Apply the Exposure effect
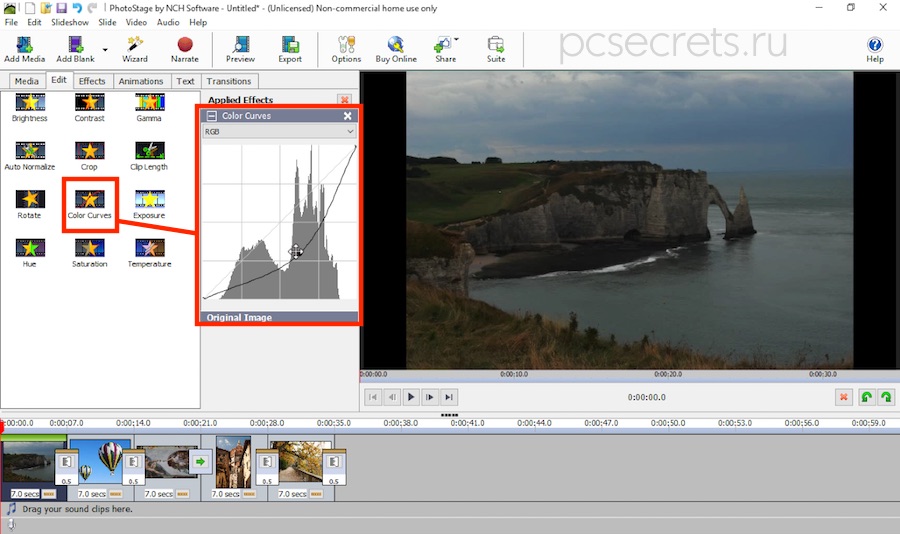This screenshot has width=900, height=534. 149,205
